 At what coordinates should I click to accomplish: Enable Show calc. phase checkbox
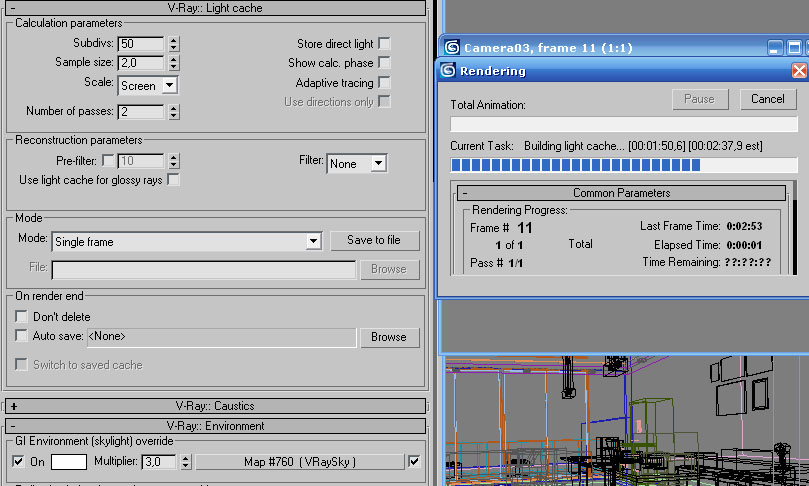pos(384,62)
